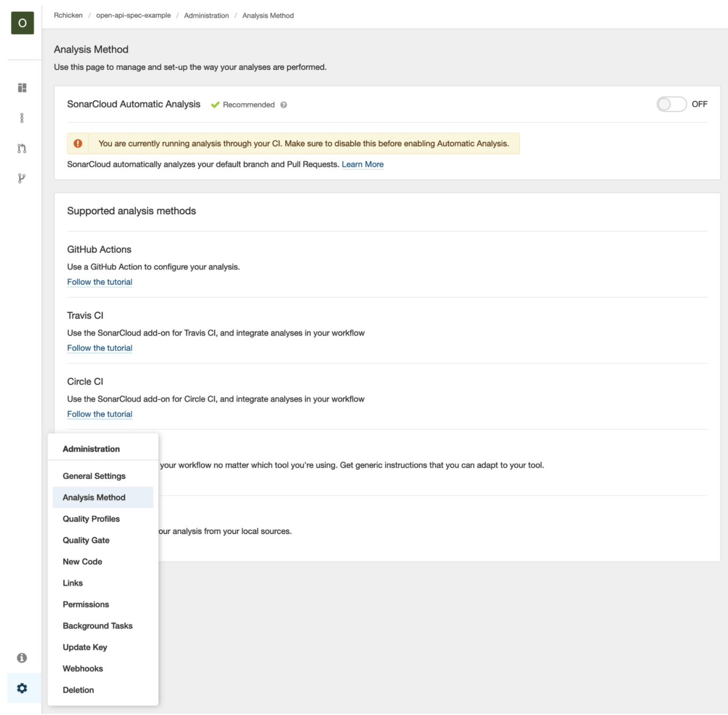This screenshot has height=715, width=728.
Task: Click the GitHub Actions section title
Action: pos(99,249)
